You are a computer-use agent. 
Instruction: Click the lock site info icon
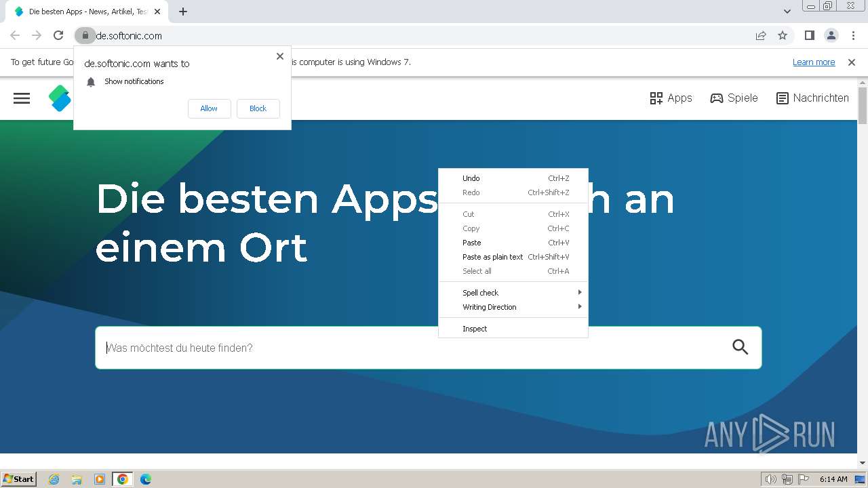click(x=85, y=35)
